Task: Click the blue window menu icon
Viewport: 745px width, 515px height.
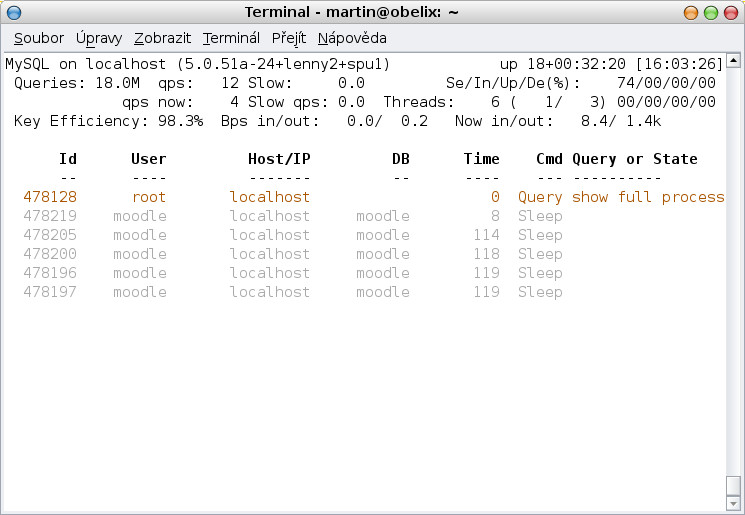Action: [14, 12]
